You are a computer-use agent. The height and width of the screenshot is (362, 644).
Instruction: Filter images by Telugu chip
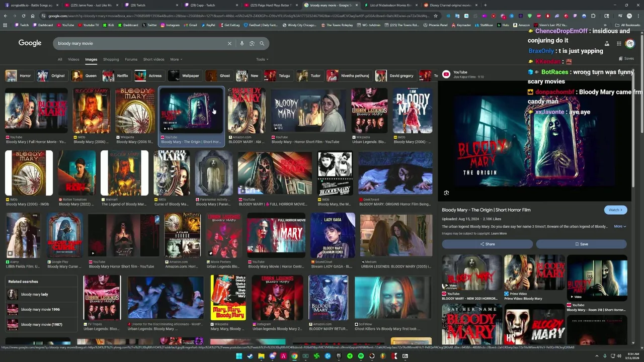278,75
